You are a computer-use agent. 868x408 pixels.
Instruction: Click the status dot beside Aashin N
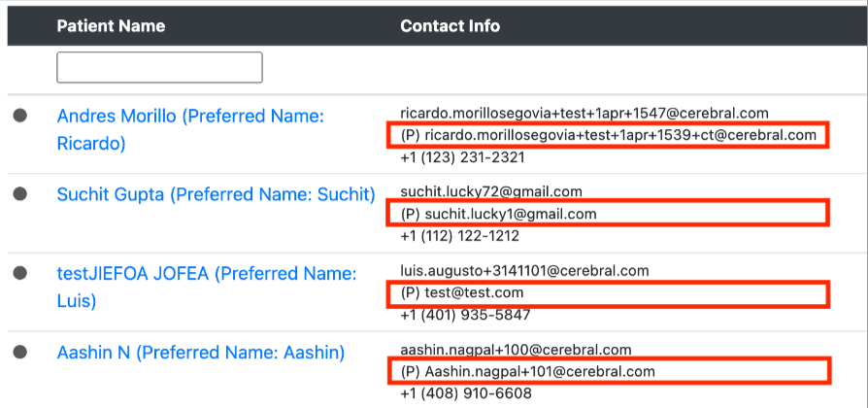[20, 352]
